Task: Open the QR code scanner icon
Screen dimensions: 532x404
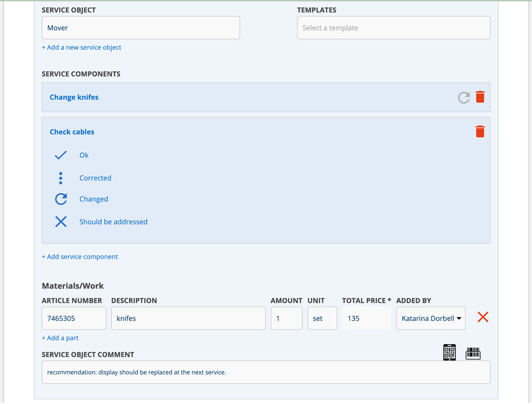Action: pyautogui.click(x=449, y=353)
